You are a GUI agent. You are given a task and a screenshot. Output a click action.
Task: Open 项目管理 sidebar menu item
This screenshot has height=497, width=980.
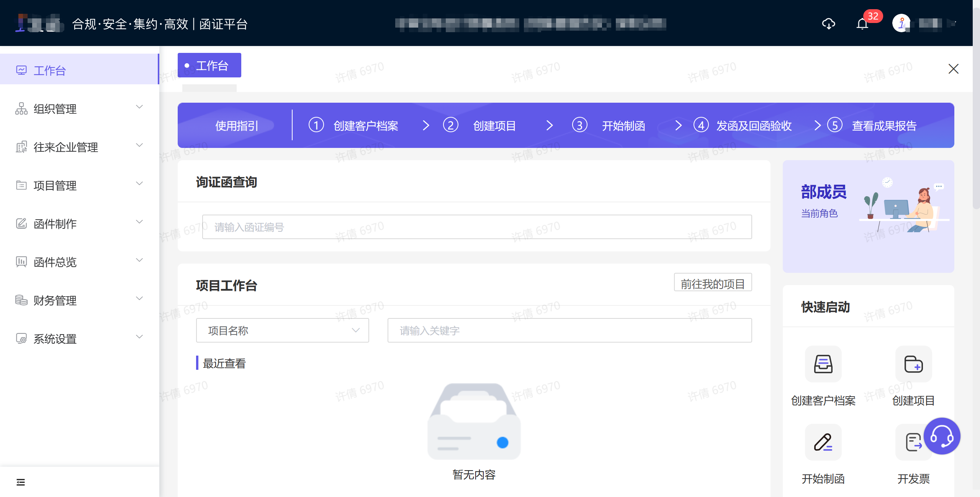(x=79, y=185)
